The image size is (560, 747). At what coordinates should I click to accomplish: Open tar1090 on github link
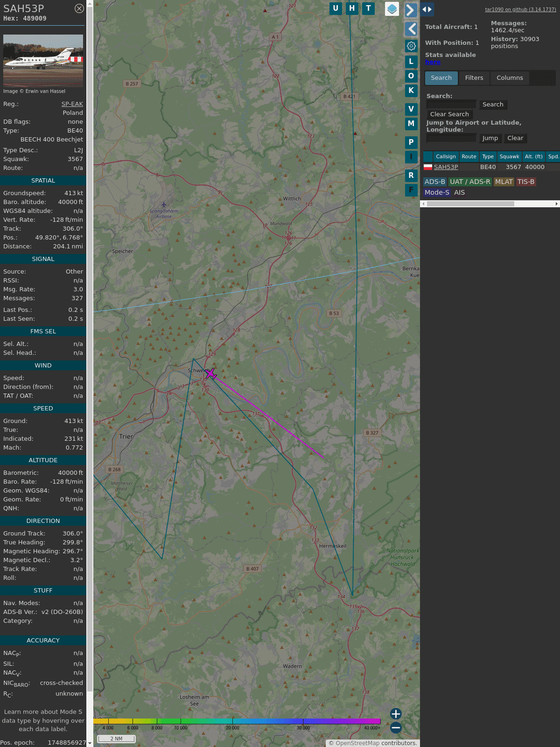pyautogui.click(x=520, y=9)
